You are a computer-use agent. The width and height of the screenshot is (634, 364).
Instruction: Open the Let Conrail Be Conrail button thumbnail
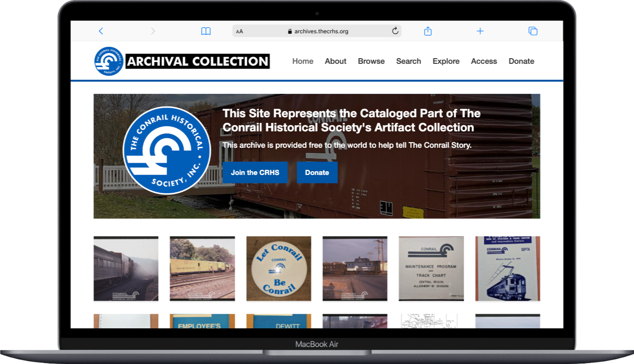(x=279, y=268)
